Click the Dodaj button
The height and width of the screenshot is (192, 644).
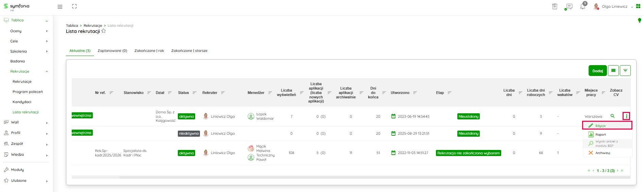[x=597, y=71]
